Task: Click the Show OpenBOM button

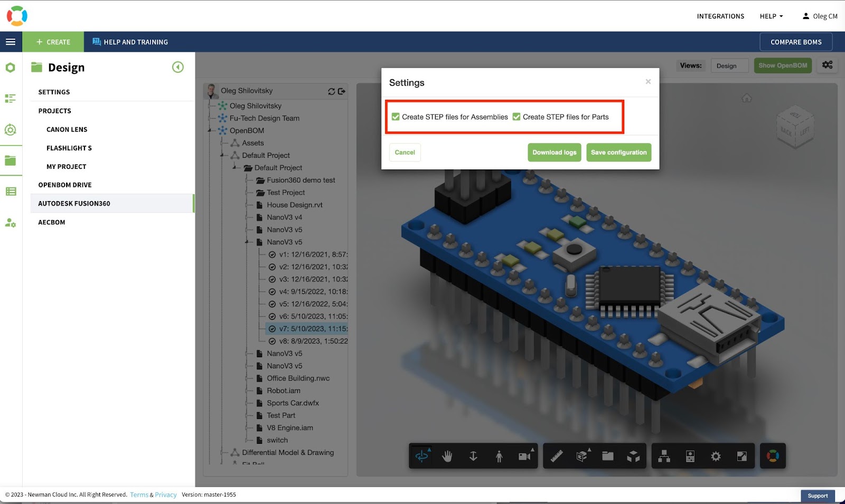Action: (783, 65)
